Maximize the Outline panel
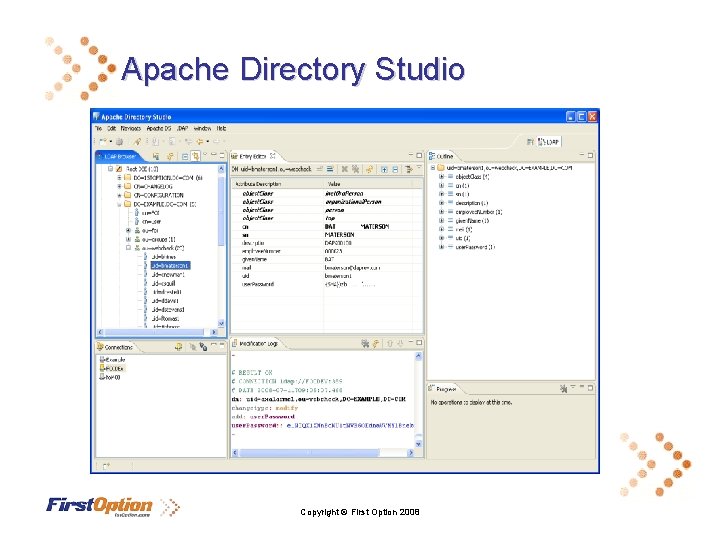This screenshot has height=540, width=720. point(591,156)
